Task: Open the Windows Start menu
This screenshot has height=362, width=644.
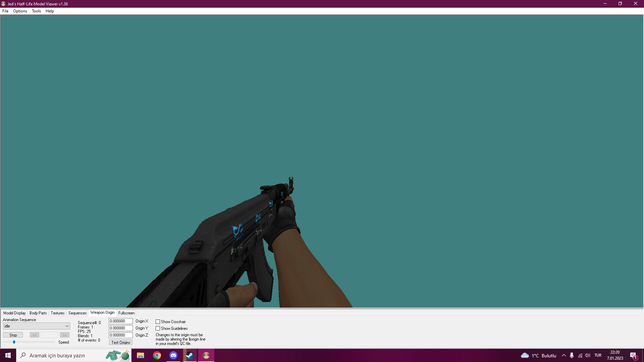Action: click(8, 355)
